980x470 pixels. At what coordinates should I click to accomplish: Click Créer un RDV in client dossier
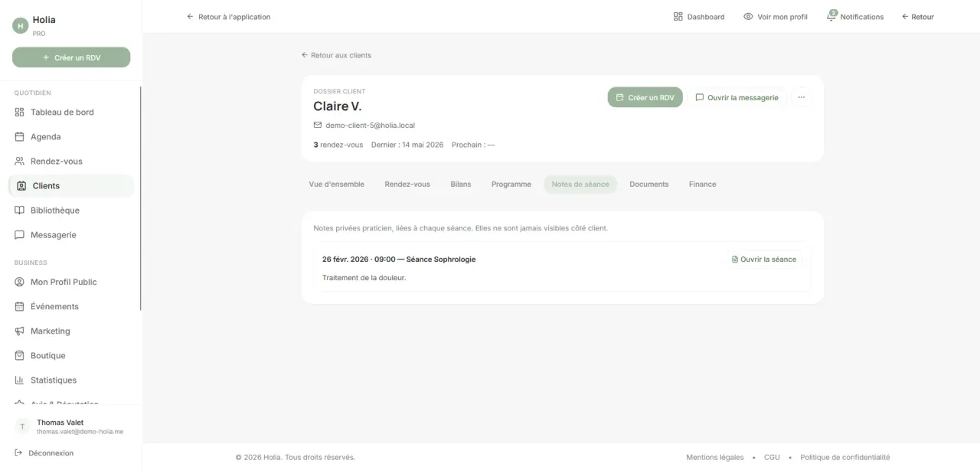645,97
